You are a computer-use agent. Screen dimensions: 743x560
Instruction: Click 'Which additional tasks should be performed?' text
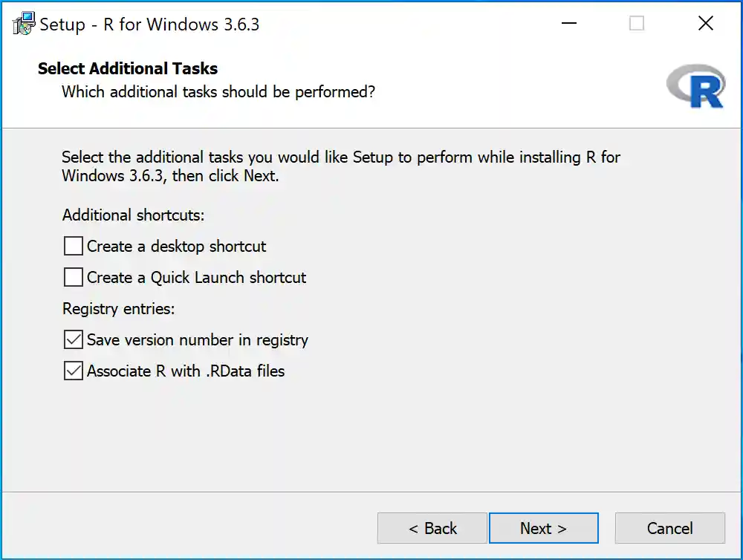(218, 92)
